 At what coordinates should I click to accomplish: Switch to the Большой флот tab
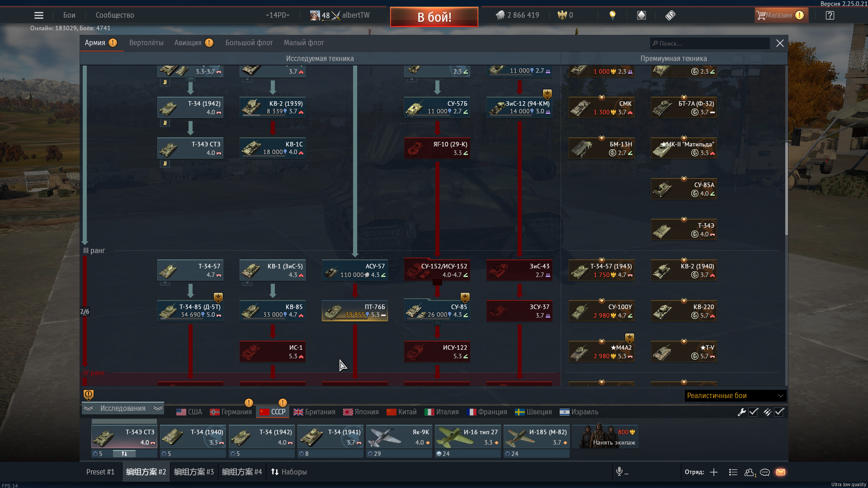click(x=249, y=43)
